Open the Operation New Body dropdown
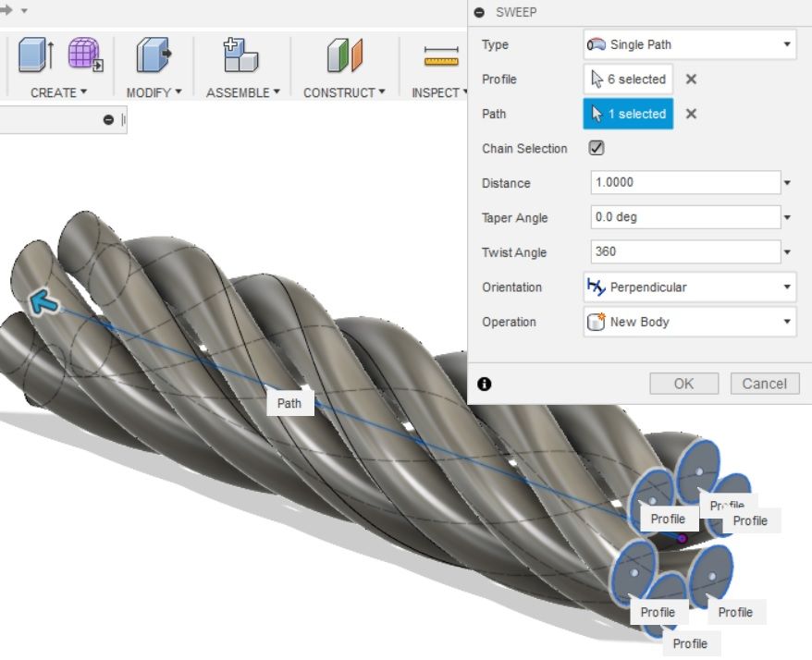The width and height of the screenshot is (812, 660). tap(690, 322)
